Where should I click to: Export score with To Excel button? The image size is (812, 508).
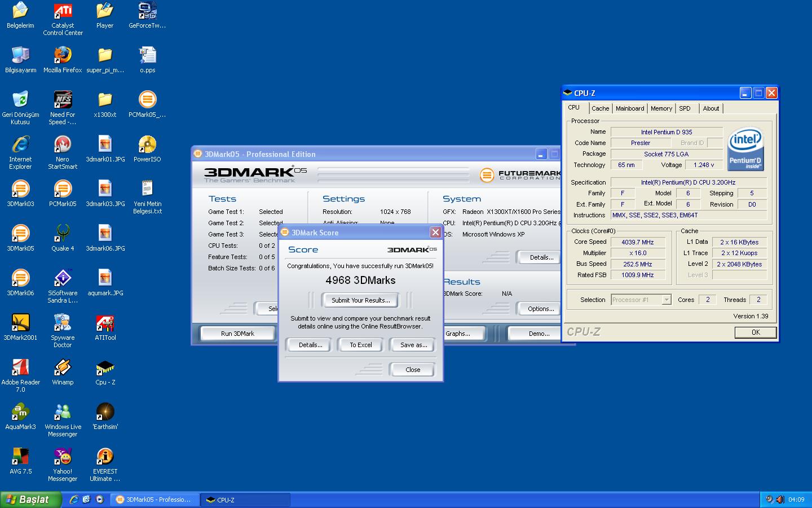361,345
